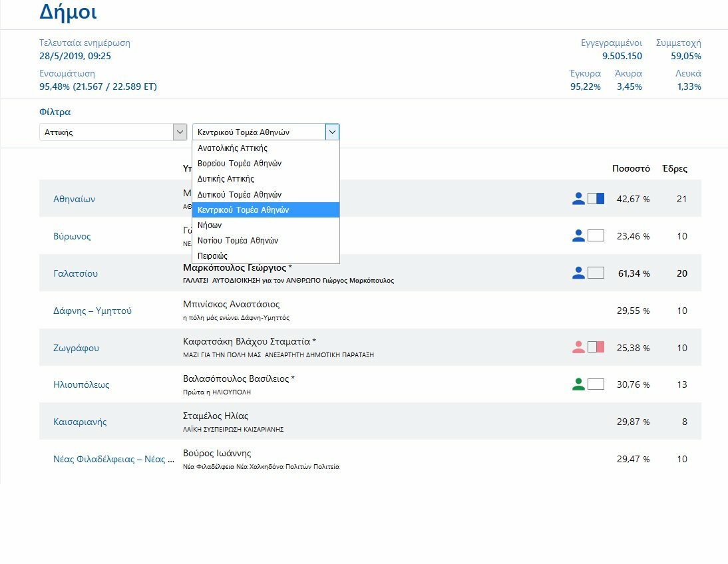
Task: Click the empty box icon in Ηλιουπόλεως row
Action: (x=596, y=384)
